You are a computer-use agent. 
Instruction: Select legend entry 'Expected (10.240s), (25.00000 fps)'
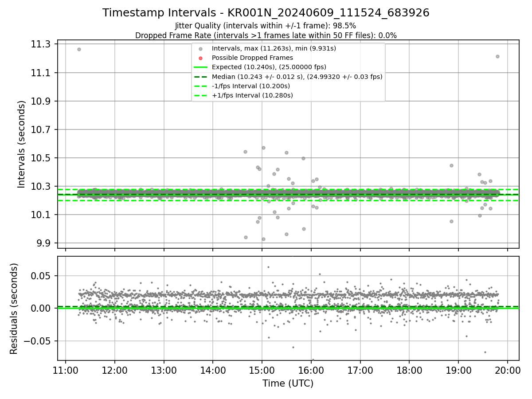(269, 67)
